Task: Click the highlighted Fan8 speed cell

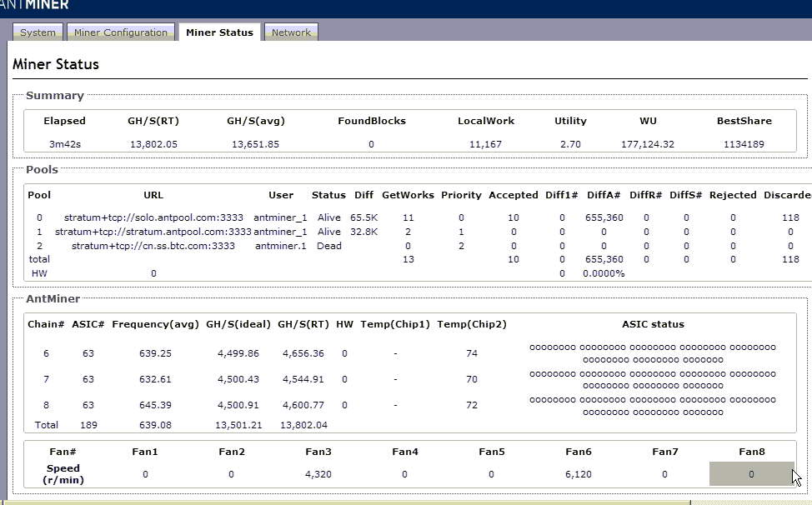Action: point(751,474)
